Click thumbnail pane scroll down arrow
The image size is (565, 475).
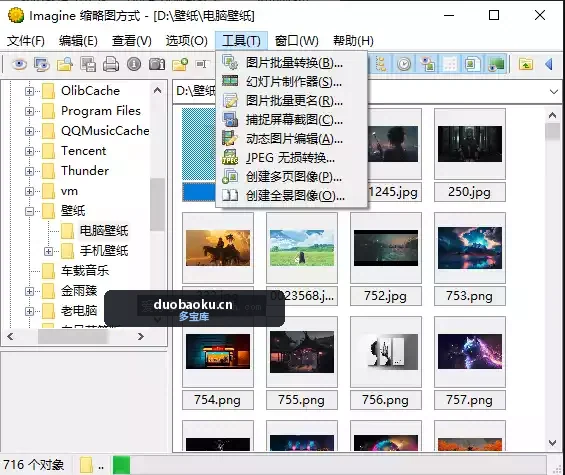point(552,443)
